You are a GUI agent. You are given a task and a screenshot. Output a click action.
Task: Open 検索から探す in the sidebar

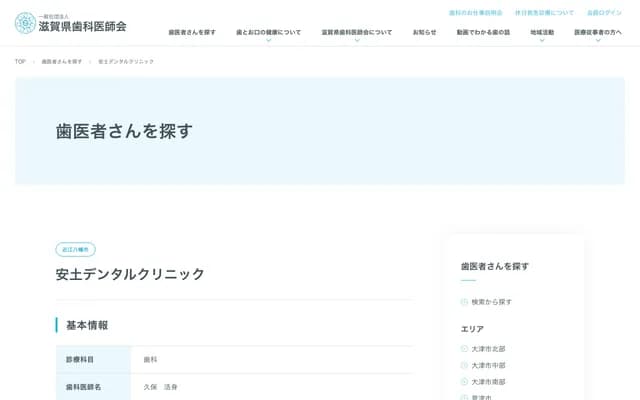tap(491, 302)
